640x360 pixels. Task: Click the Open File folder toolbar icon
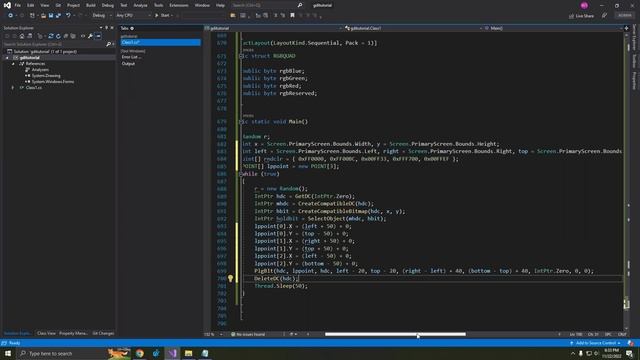point(43,16)
